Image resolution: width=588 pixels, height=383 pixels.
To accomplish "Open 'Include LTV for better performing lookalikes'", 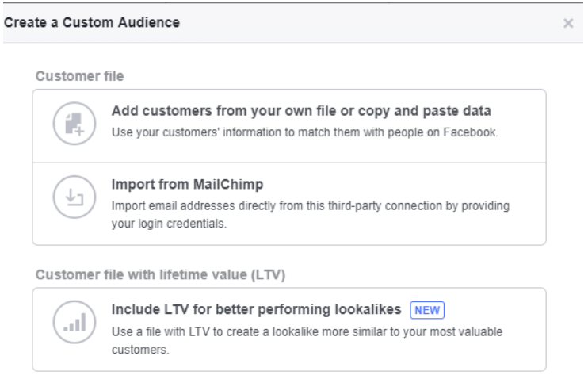I will pyautogui.click(x=256, y=308).
